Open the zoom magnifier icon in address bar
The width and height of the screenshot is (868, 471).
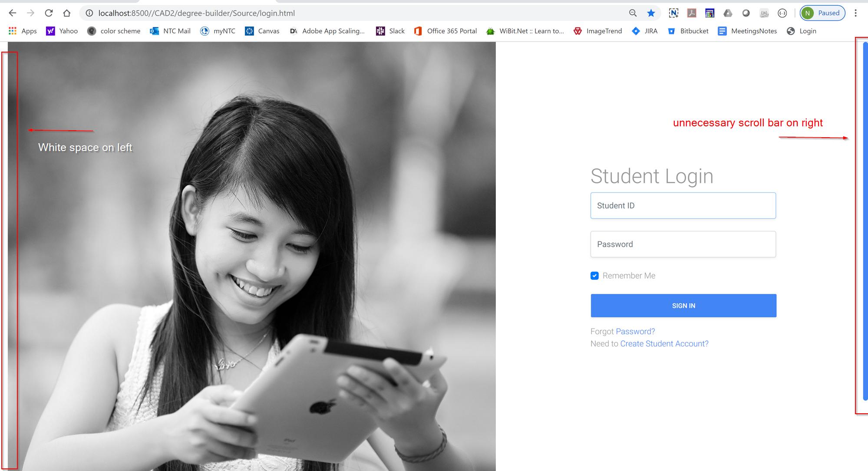(633, 13)
